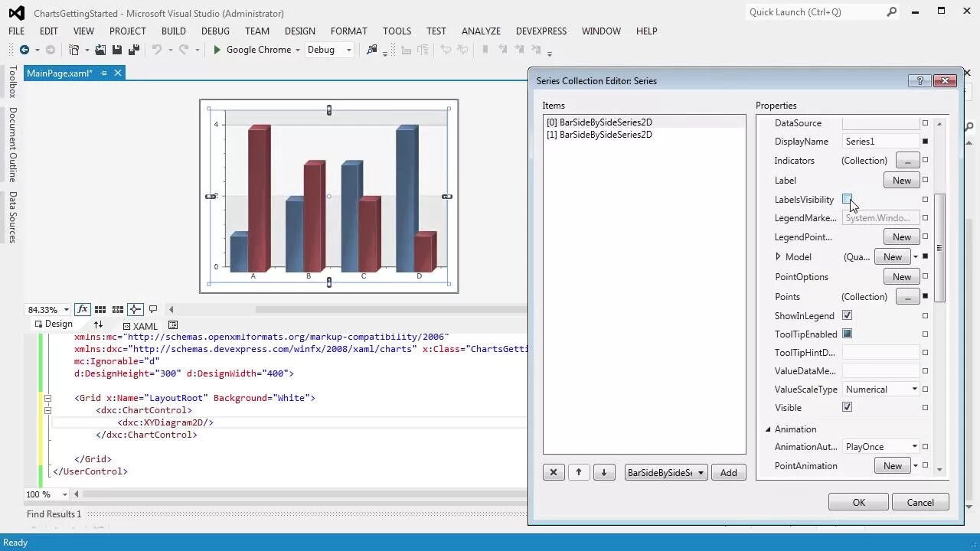The width and height of the screenshot is (980, 551).
Task: Toggle snapping to snaplines icon
Action: [136, 309]
